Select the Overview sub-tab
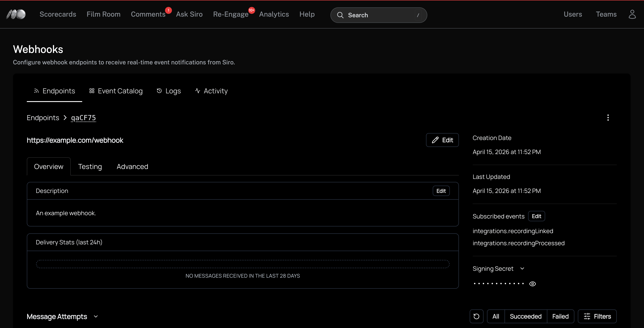 pyautogui.click(x=49, y=166)
